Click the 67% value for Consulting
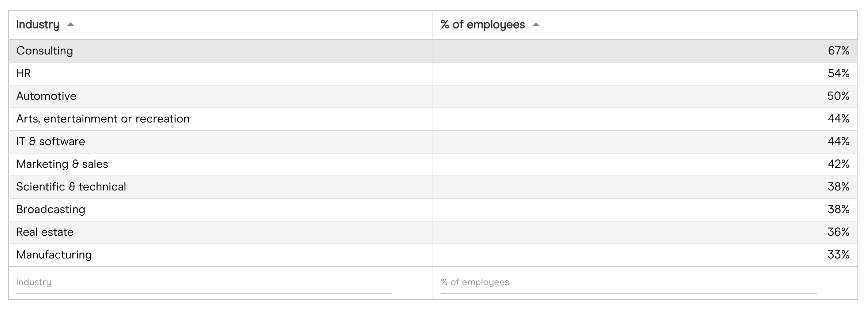Viewport: 868px width, 310px height. tap(838, 51)
